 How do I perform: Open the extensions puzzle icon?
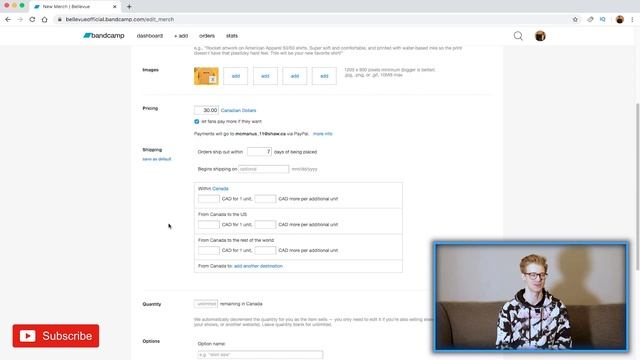[x=590, y=20]
